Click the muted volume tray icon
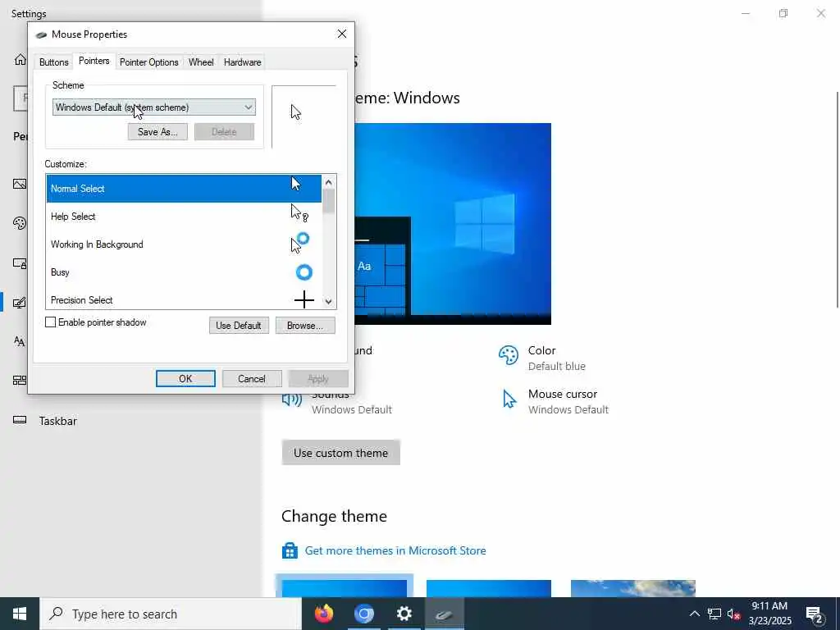The height and width of the screenshot is (630, 840). (x=733, y=614)
